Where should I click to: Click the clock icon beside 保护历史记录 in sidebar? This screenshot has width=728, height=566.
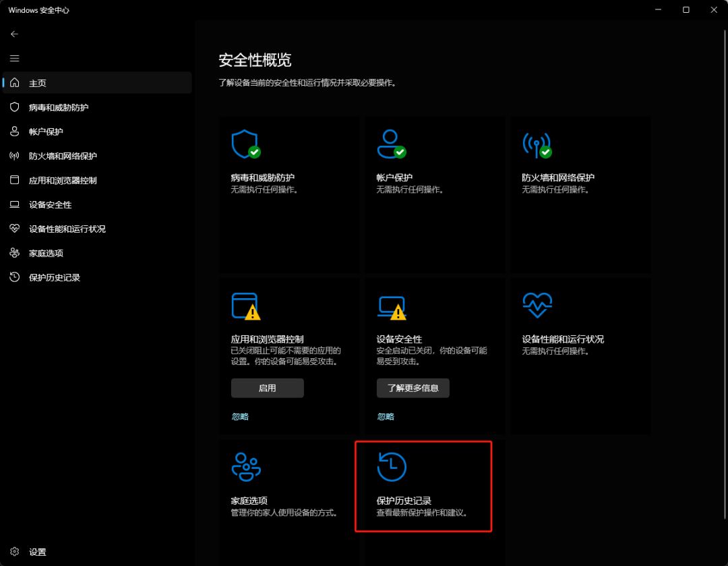(x=15, y=277)
